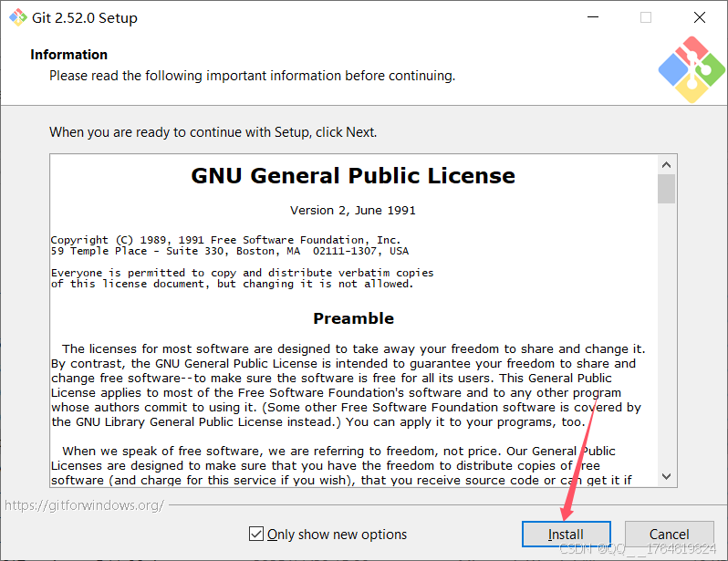Click the 59 Temple Place address line
Image resolution: width=728 pixels, height=561 pixels.
tap(230, 251)
